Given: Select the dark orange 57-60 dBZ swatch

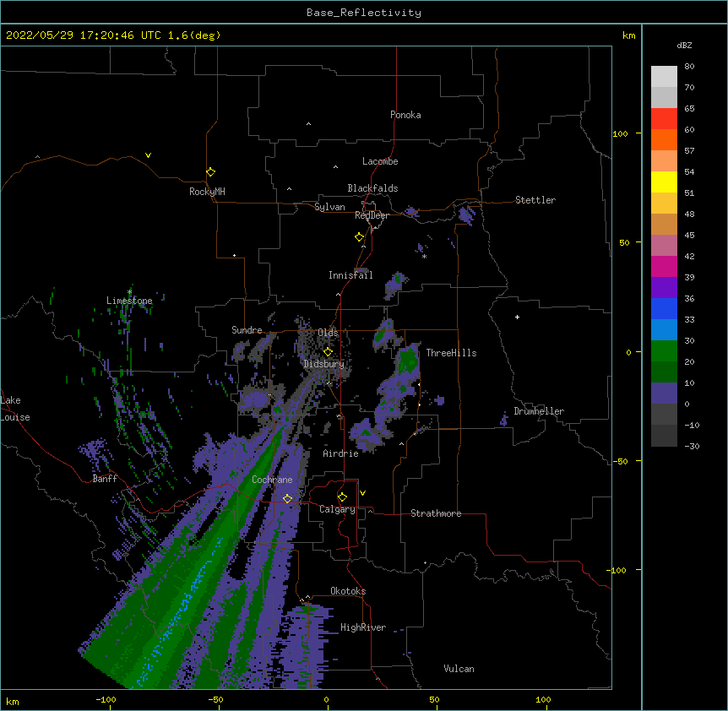Looking at the screenshot, I should [664, 139].
